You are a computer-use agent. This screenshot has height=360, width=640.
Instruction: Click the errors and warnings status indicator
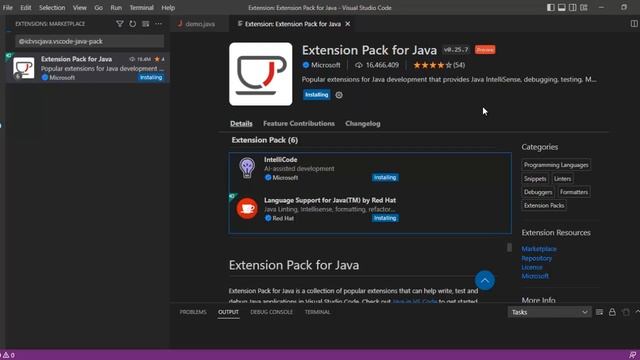point(7,355)
